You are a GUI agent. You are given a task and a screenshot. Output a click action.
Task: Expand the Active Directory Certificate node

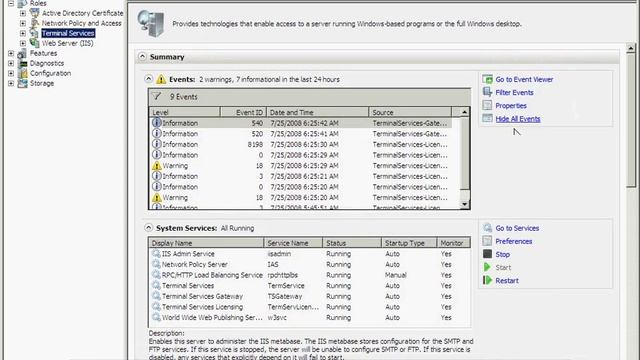(23, 13)
